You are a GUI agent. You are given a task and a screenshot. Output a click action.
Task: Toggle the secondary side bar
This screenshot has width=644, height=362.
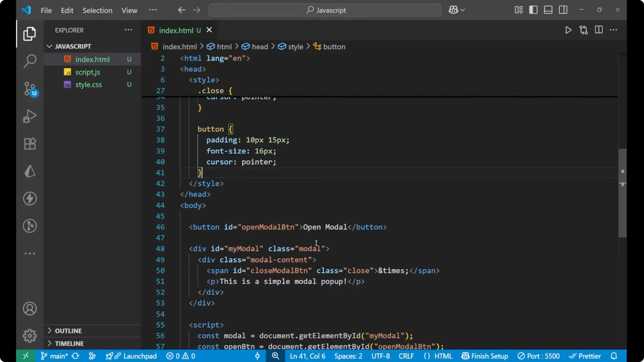coord(563,10)
